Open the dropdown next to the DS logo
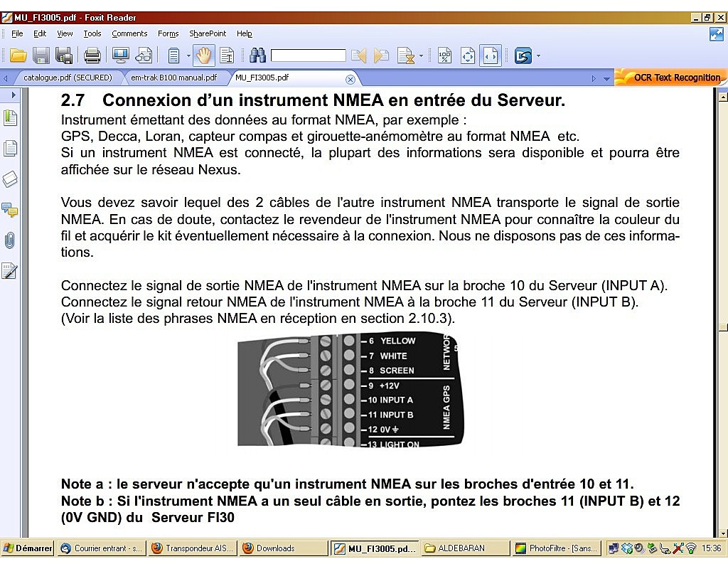This screenshot has height=569, width=728. [x=539, y=56]
